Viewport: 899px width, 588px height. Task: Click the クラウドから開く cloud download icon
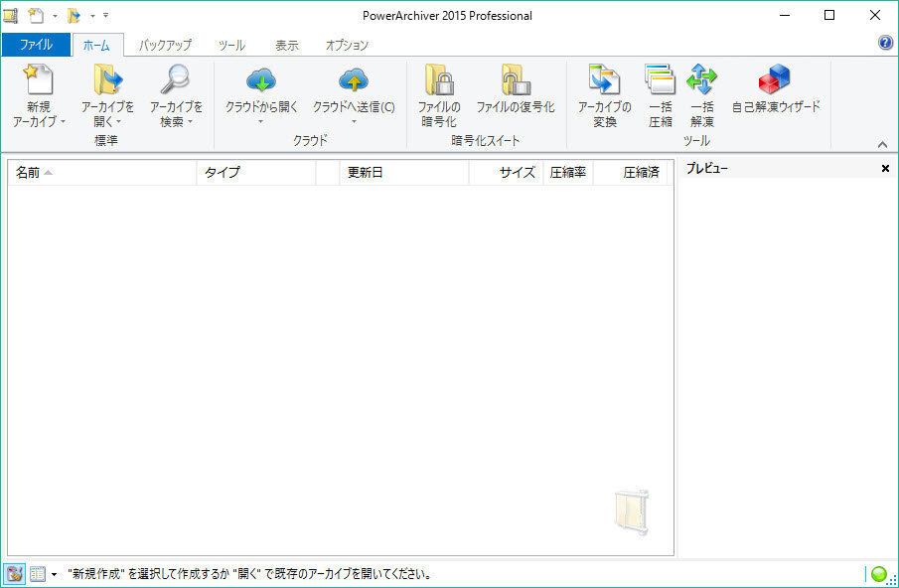[x=261, y=80]
